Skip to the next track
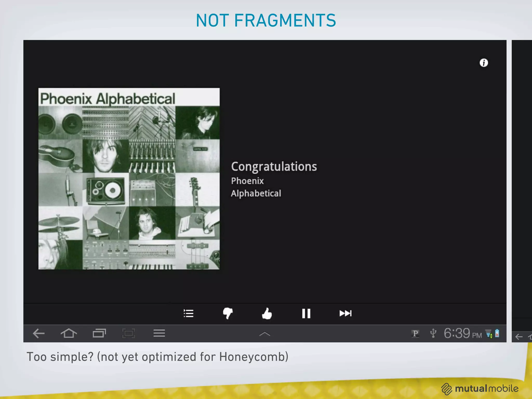Viewport: 532px width, 399px height. coord(345,313)
